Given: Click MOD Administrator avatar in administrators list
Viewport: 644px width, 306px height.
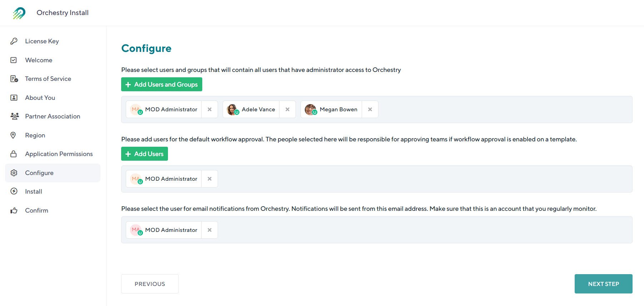Looking at the screenshot, I should pos(135,110).
